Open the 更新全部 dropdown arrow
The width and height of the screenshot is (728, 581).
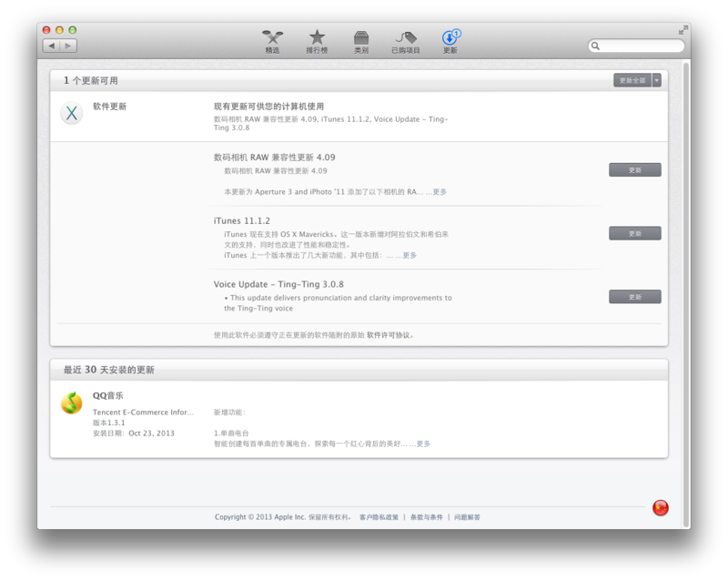656,80
